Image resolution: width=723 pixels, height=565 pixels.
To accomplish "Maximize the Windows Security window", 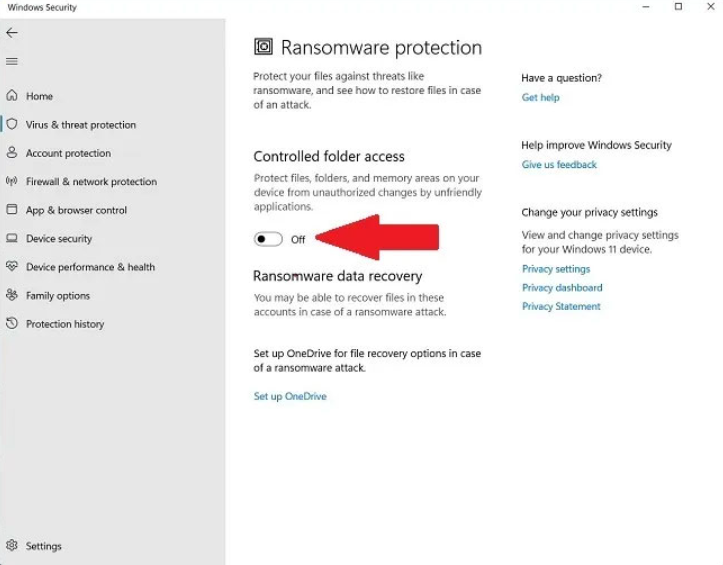I will tap(679, 7).
